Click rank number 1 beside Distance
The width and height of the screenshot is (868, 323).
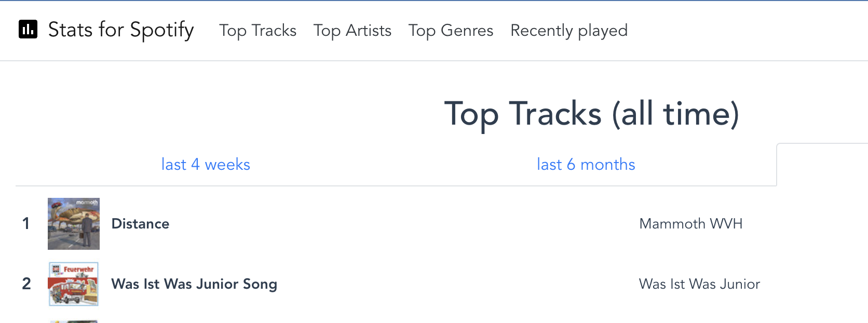pyautogui.click(x=26, y=224)
